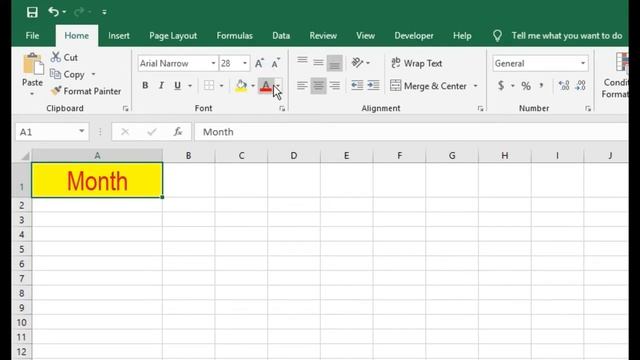Open the Clipboard pane dialog launcher
The image size is (640, 360).
pos(126,109)
